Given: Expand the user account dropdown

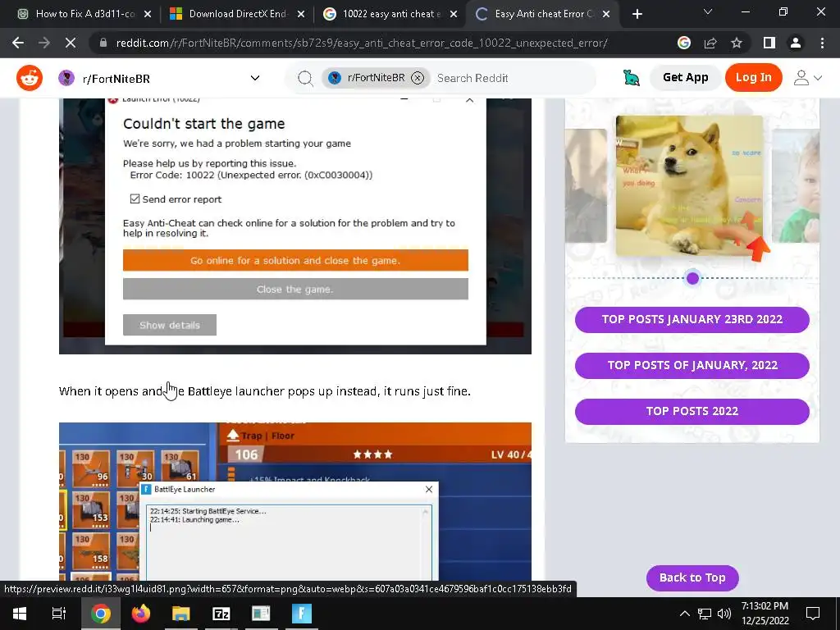Looking at the screenshot, I should pos(808,78).
